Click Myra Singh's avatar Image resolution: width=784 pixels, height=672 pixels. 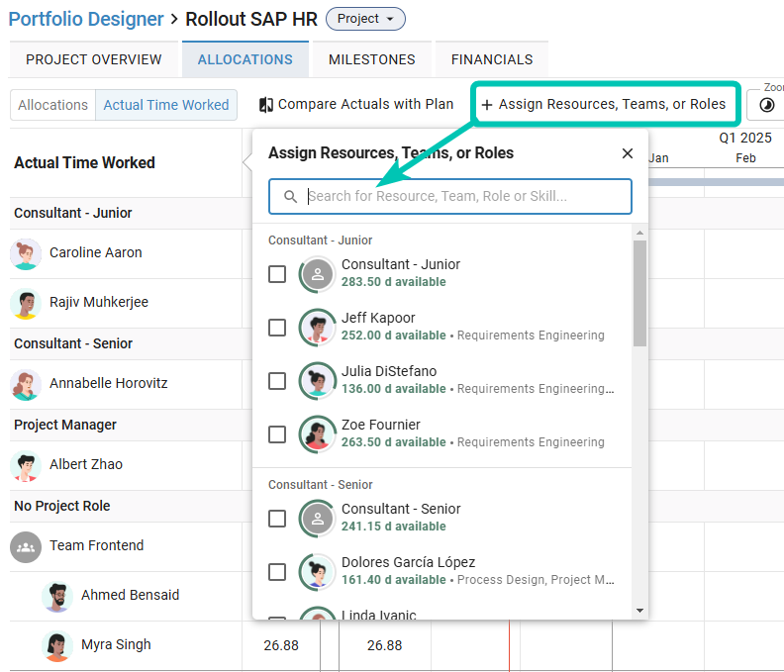pos(57,646)
